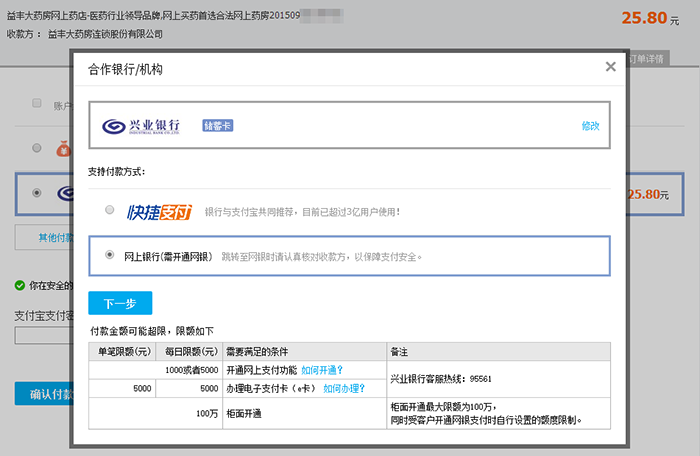
Task: Click the 兴业银行客服热线: 95561 text
Action: (x=441, y=379)
